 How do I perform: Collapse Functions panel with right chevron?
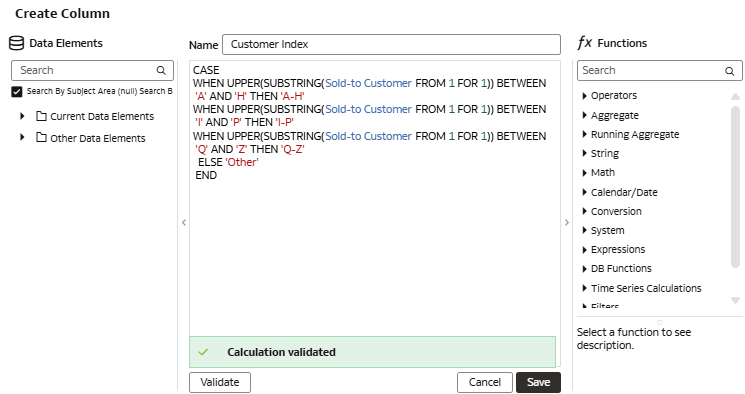pyautogui.click(x=567, y=222)
